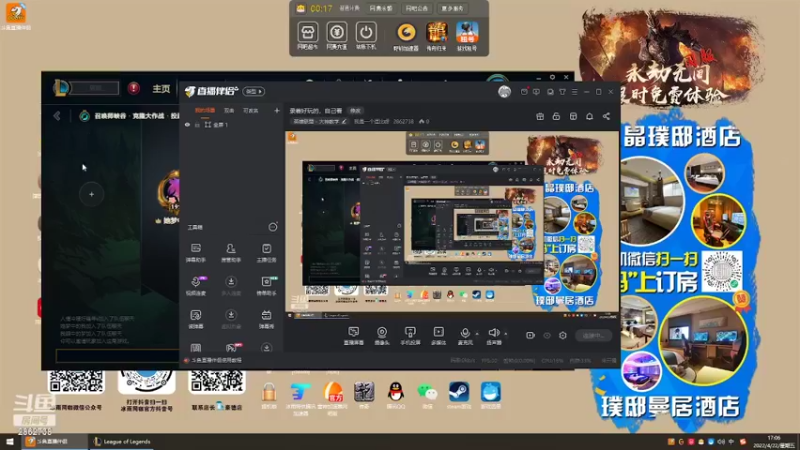The width and height of the screenshot is (800, 450).
Task: Select the 全屏 1 source row
Action: coord(231,124)
